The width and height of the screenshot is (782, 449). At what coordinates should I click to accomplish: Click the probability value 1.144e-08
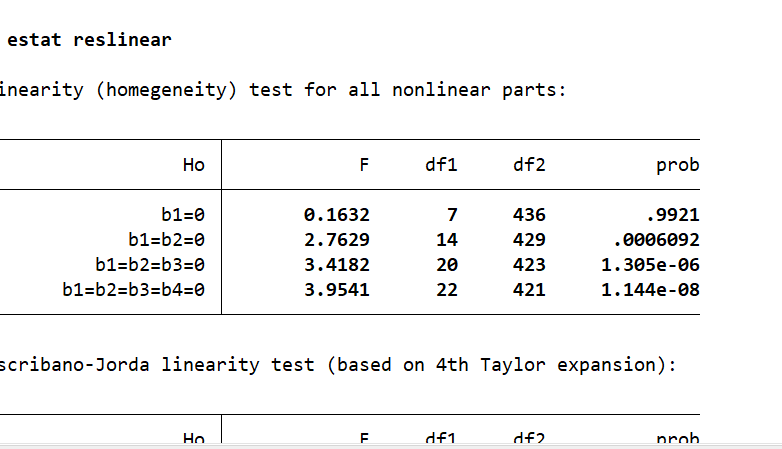(650, 290)
